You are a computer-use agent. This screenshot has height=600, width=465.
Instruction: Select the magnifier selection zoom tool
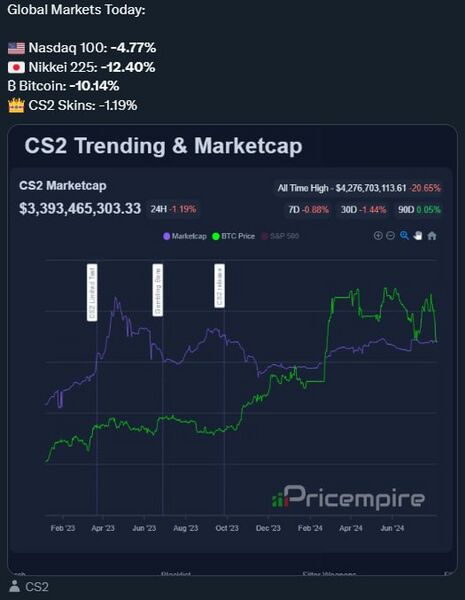[404, 236]
